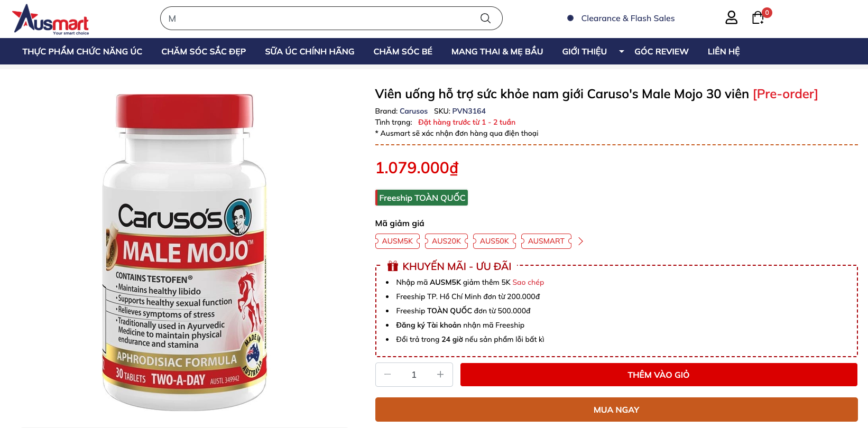Open CHĂM SÓC SẮC ĐẸP menu

pos(204,51)
